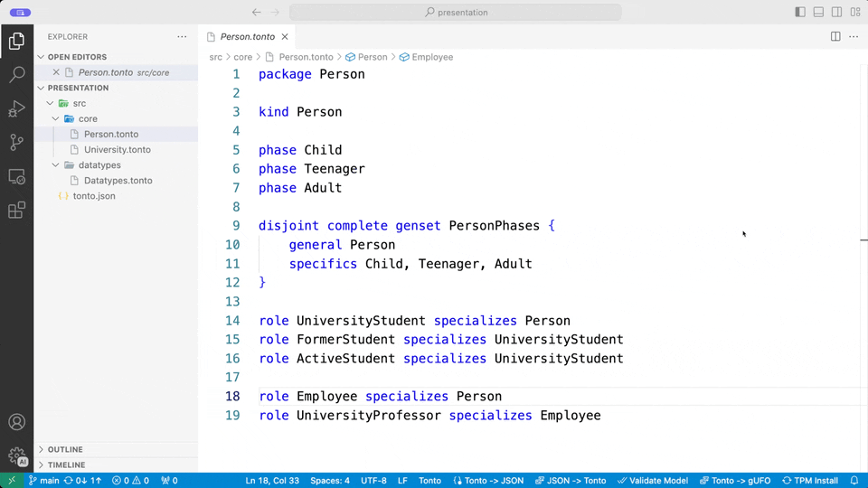This screenshot has width=868, height=488.
Task: Open the Extensions view
Action: tap(16, 211)
